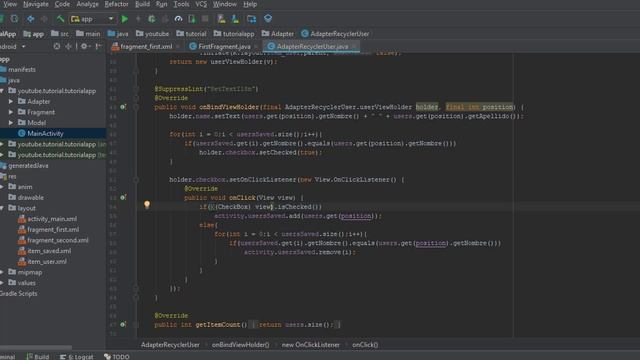The image size is (640, 360).
Task: Click the Attach Debugger icon
Action: (192, 19)
